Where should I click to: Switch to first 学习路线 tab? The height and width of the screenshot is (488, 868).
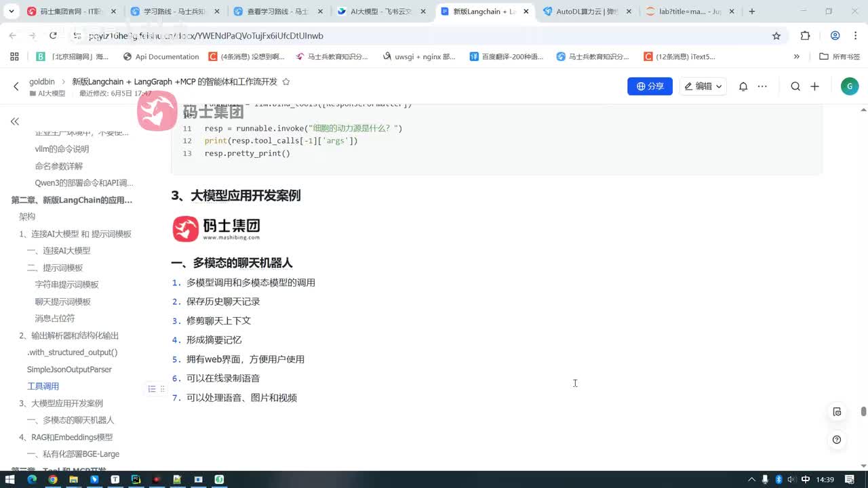tap(174, 12)
